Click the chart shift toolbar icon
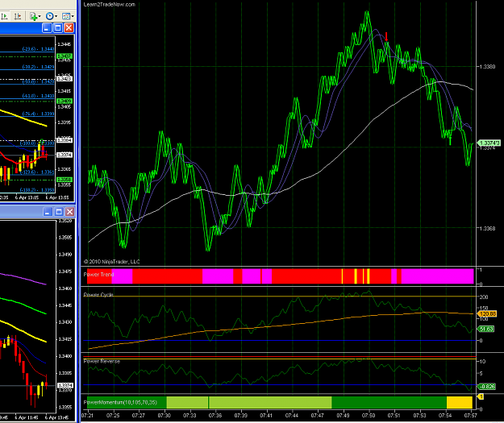Image resolution: width=504 pixels, height=423 pixels. click(18, 16)
